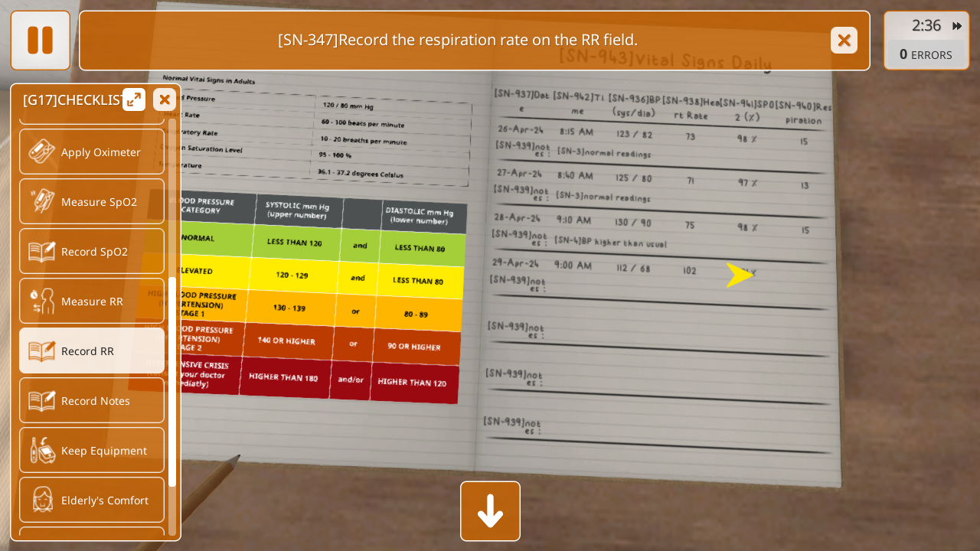Close the instruction banner at top
The width and height of the screenshot is (980, 551).
844,41
